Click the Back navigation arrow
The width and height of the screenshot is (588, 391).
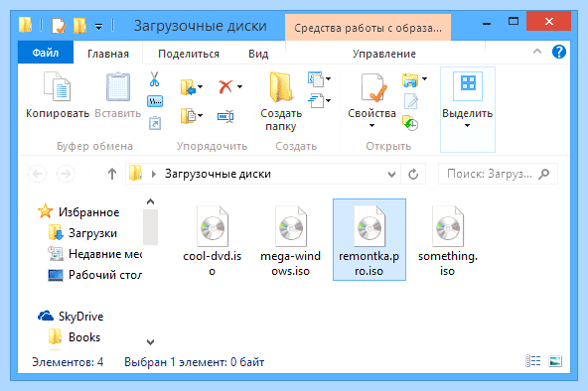coord(38,174)
